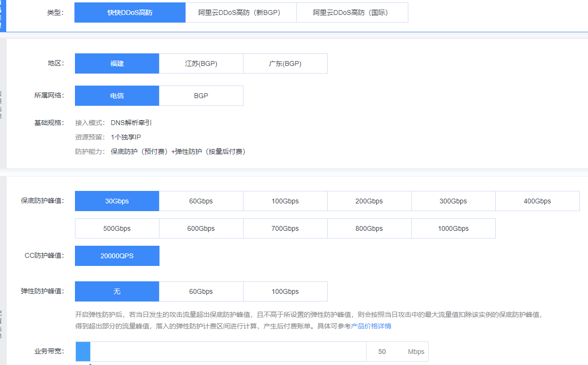
Task: Click the 'DNS解析牵引' access mode value
Action: pyautogui.click(x=131, y=123)
